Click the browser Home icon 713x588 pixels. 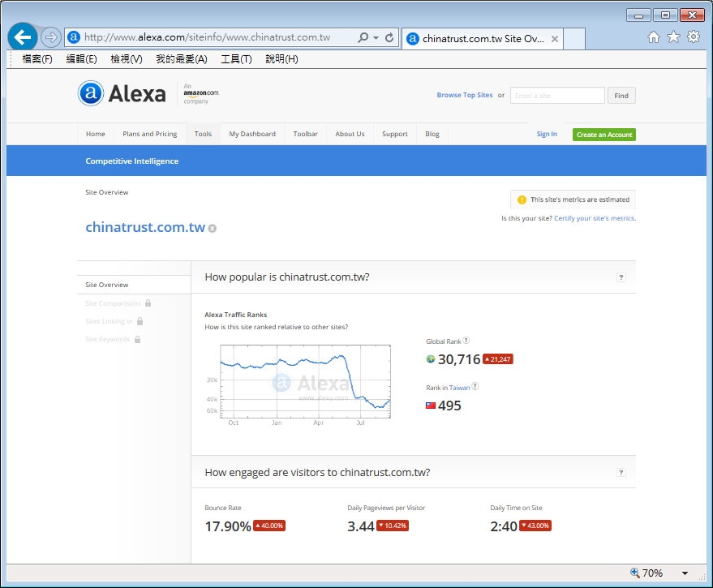(654, 37)
